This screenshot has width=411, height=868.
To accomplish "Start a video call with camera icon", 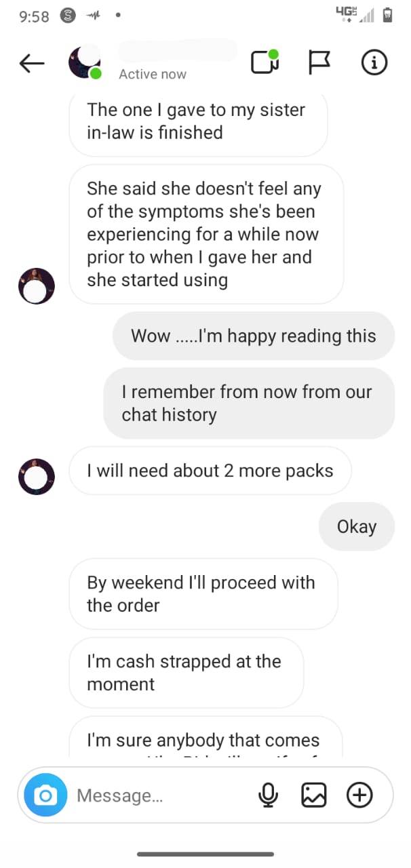I will (x=265, y=62).
